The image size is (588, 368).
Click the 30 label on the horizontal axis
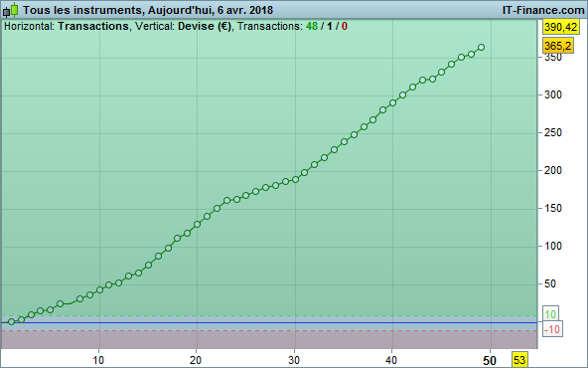[x=294, y=360]
